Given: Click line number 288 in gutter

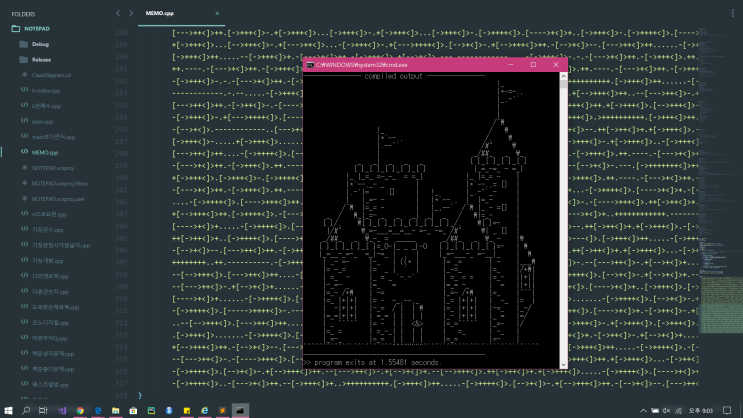Looking at the screenshot, I should pos(121,33).
